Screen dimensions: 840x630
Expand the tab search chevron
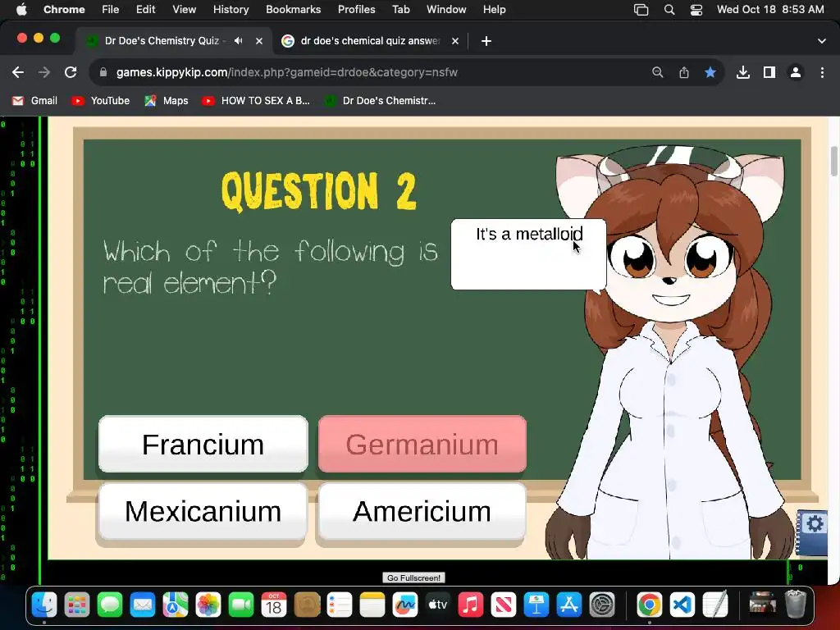click(822, 41)
